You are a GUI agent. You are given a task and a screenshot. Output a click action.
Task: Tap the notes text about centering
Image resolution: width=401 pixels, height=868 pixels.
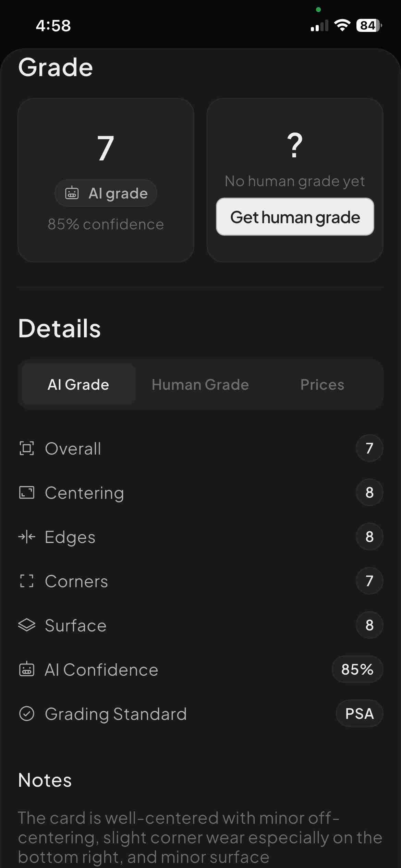point(200,837)
